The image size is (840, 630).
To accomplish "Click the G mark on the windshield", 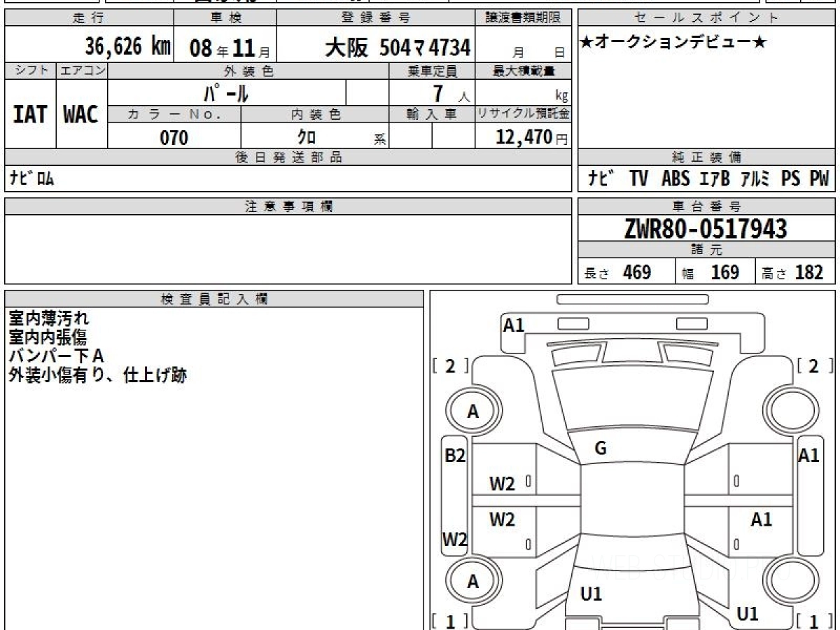I will pos(600,449).
